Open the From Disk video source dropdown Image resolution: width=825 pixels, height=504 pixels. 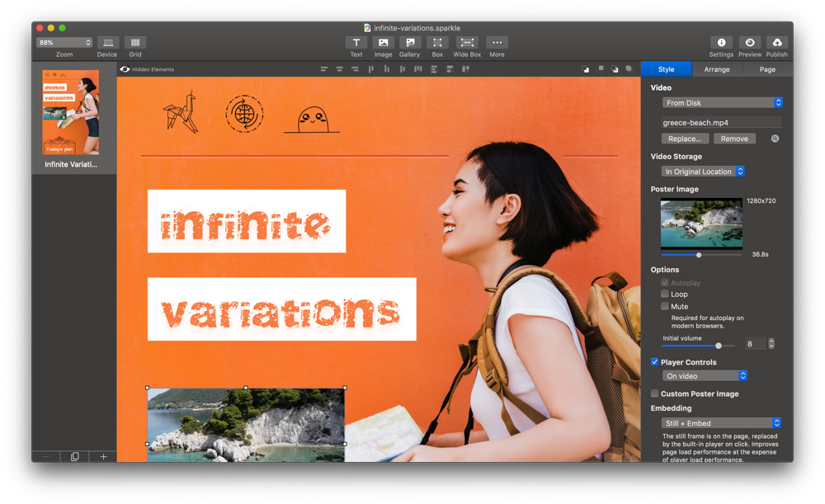point(722,103)
